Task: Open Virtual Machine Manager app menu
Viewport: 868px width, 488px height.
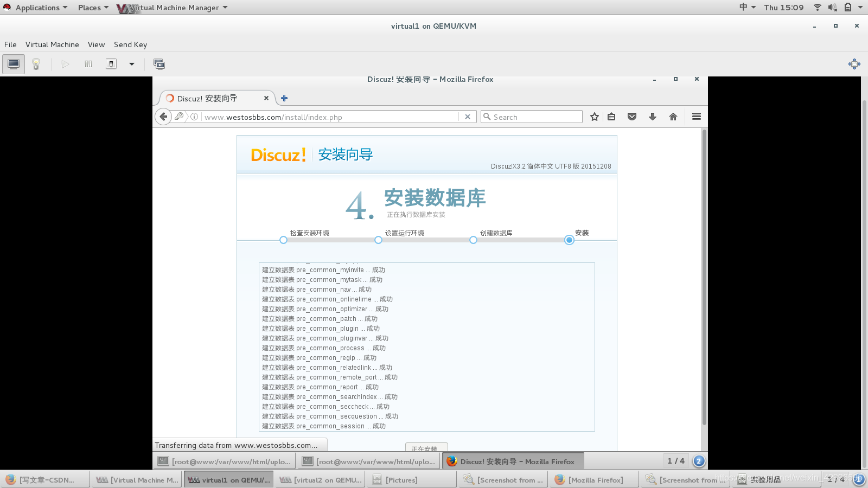Action: tap(172, 8)
